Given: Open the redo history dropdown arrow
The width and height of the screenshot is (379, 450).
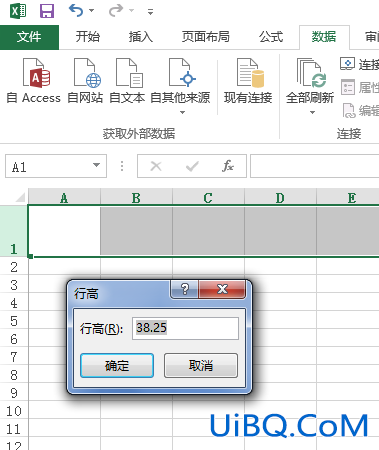Looking at the screenshot, I should click(131, 11).
